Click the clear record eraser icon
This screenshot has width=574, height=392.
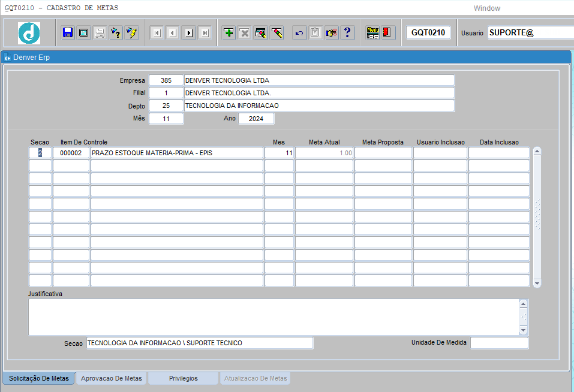261,33
